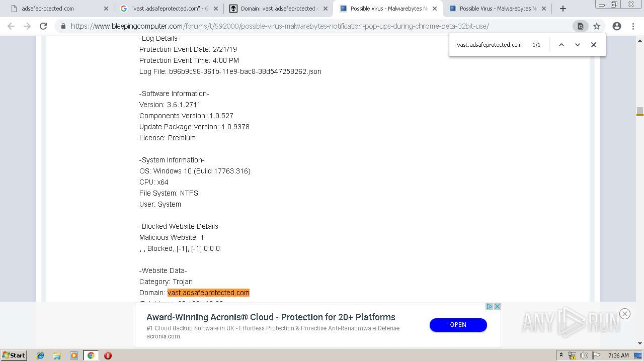
Task: Click acronis.com ad link
Action: pyautogui.click(x=163, y=336)
